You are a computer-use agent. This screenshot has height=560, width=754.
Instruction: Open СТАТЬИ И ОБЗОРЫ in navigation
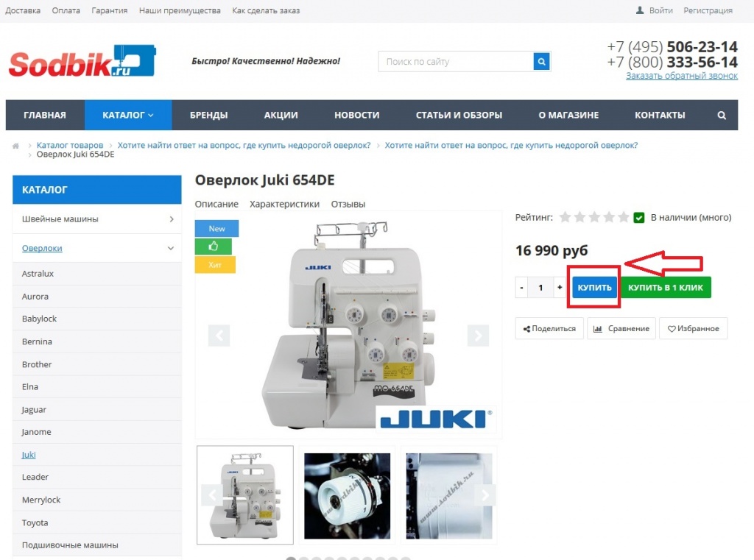point(459,116)
